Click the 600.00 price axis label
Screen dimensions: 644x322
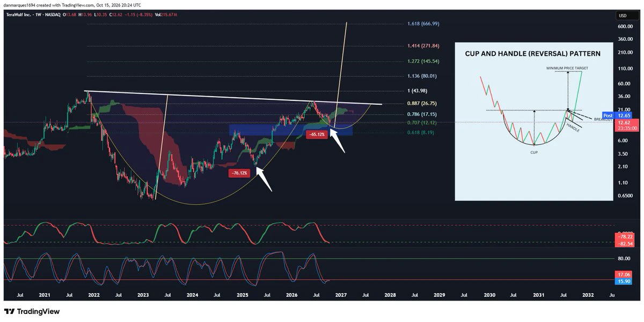(x=624, y=25)
